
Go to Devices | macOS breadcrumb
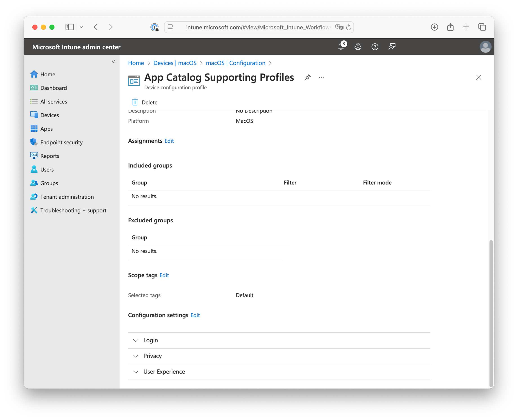pyautogui.click(x=175, y=63)
